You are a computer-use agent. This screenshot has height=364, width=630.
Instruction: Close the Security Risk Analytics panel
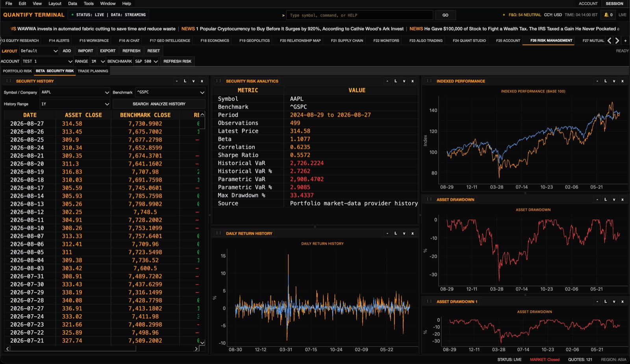(413, 81)
